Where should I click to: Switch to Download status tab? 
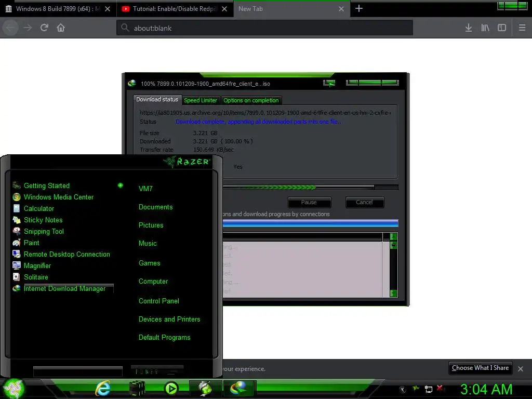(157, 99)
